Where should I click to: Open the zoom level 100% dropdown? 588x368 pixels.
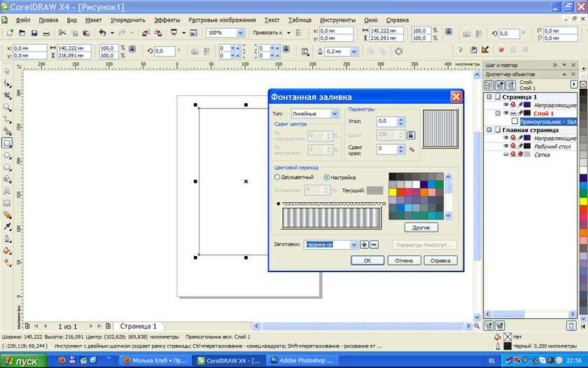[x=241, y=33]
